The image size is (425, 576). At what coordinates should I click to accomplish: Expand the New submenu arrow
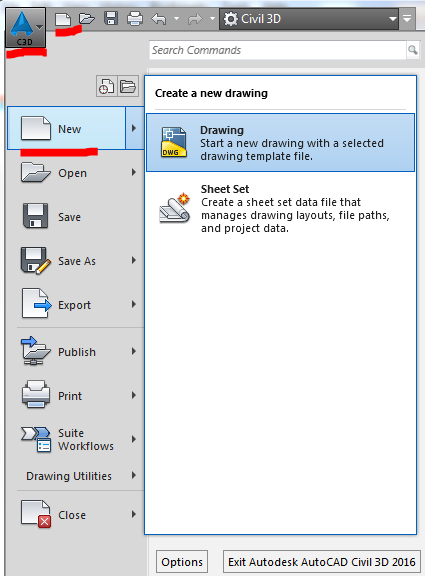[134, 128]
